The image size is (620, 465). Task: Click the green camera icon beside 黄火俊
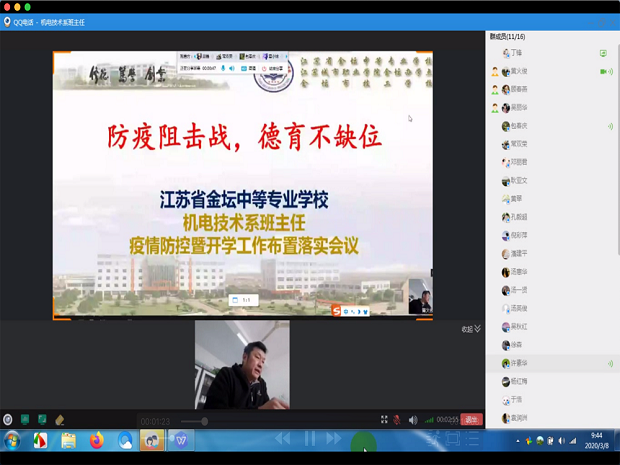coord(605,72)
